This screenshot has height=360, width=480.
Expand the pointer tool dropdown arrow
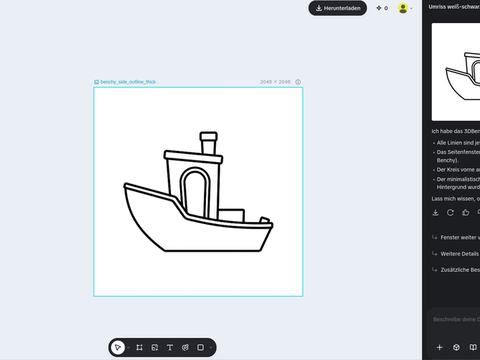[128, 348]
